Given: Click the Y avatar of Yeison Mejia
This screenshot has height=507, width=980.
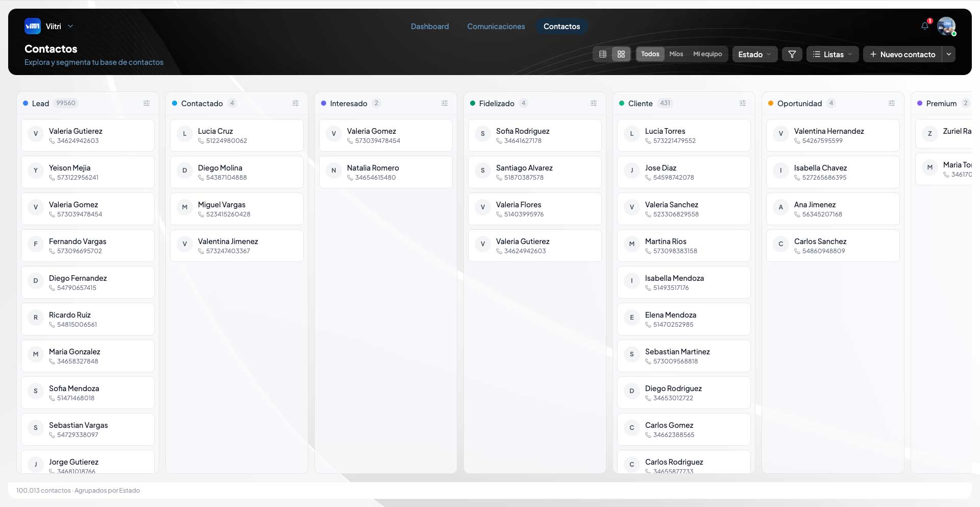Looking at the screenshot, I should coord(36,171).
